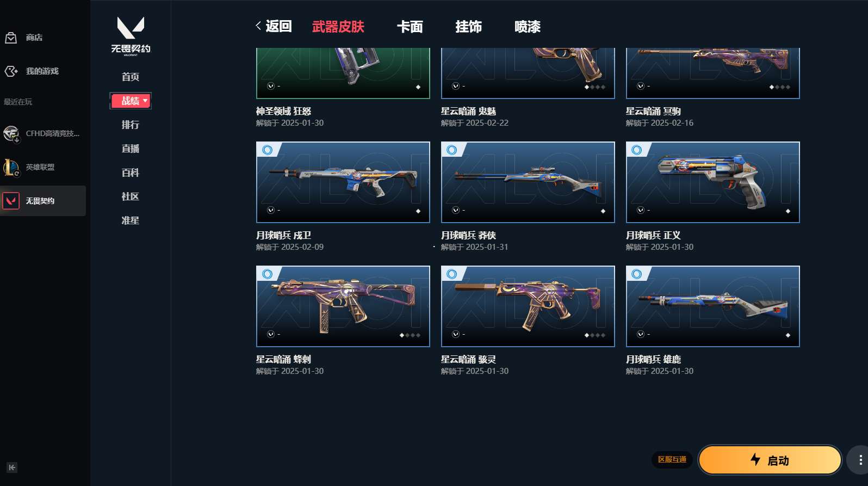Select the 无畏契约 game icon in sidebar

11,201
